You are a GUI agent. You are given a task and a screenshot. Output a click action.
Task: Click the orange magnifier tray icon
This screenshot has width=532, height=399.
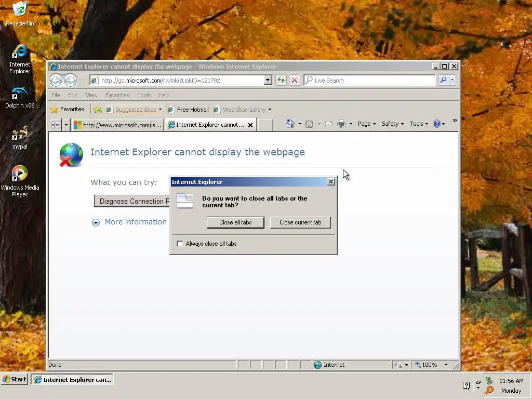[489, 391]
